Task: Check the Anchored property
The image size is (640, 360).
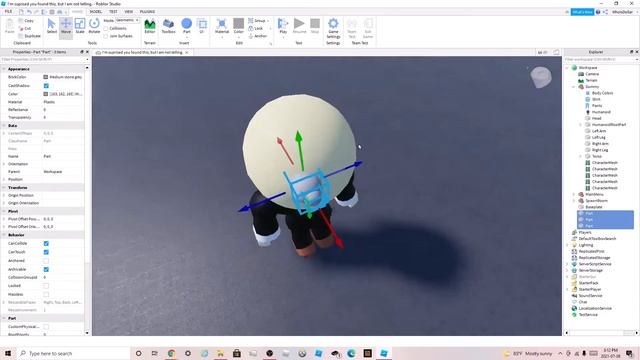Action: tap(46, 260)
